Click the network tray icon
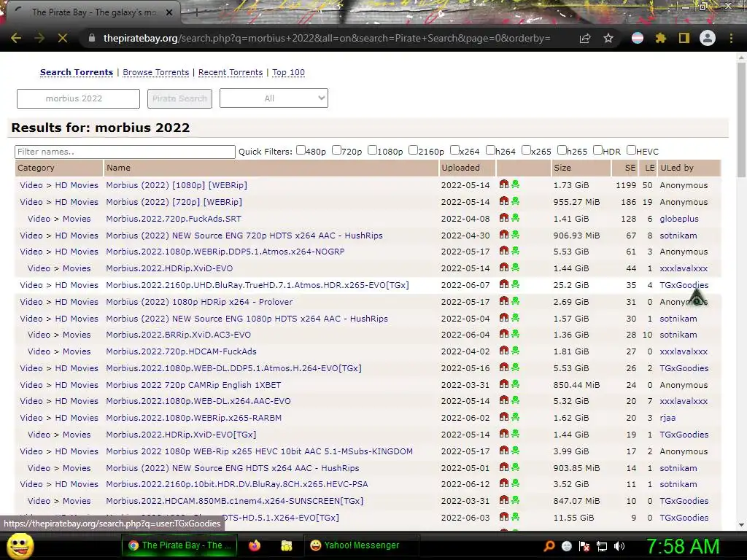747x560 pixels. 602,546
